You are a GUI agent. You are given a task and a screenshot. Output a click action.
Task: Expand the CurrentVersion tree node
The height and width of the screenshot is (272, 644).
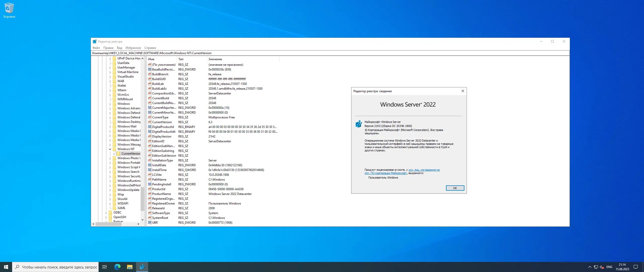(x=114, y=154)
